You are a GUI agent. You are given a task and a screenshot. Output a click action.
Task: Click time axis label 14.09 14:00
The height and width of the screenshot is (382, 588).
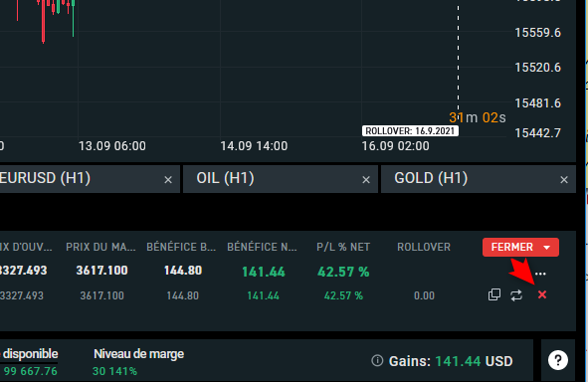[x=254, y=146]
